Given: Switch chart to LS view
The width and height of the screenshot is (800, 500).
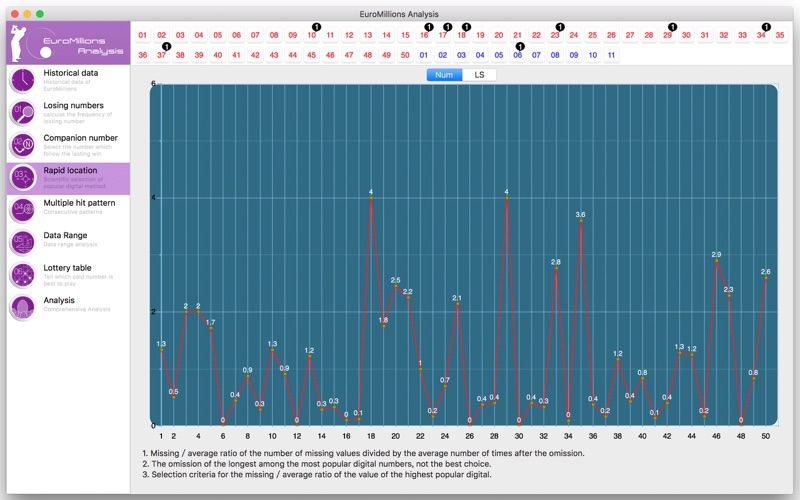Looking at the screenshot, I should pyautogui.click(x=479, y=75).
